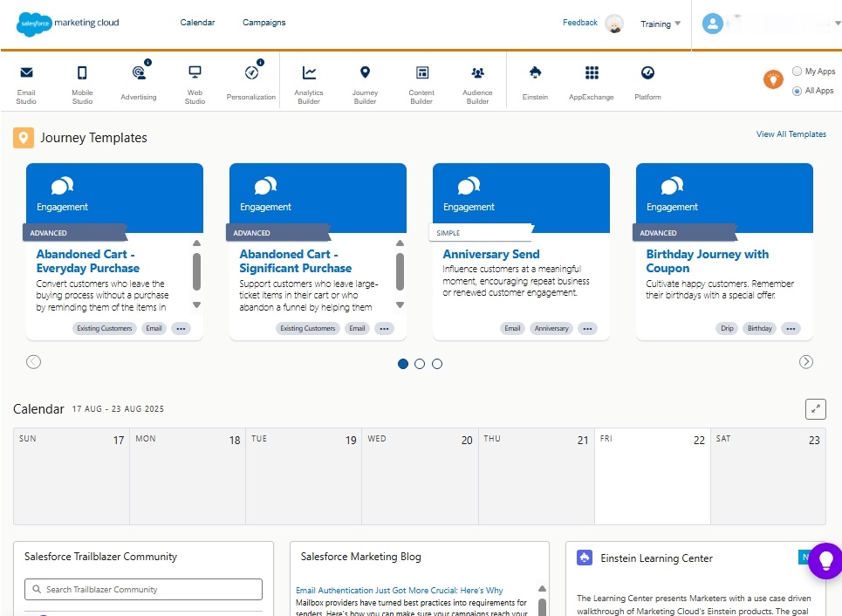Viewport: 842px width, 616px height.
Task: Click the Email tag on Anniversary Send
Action: tap(512, 329)
